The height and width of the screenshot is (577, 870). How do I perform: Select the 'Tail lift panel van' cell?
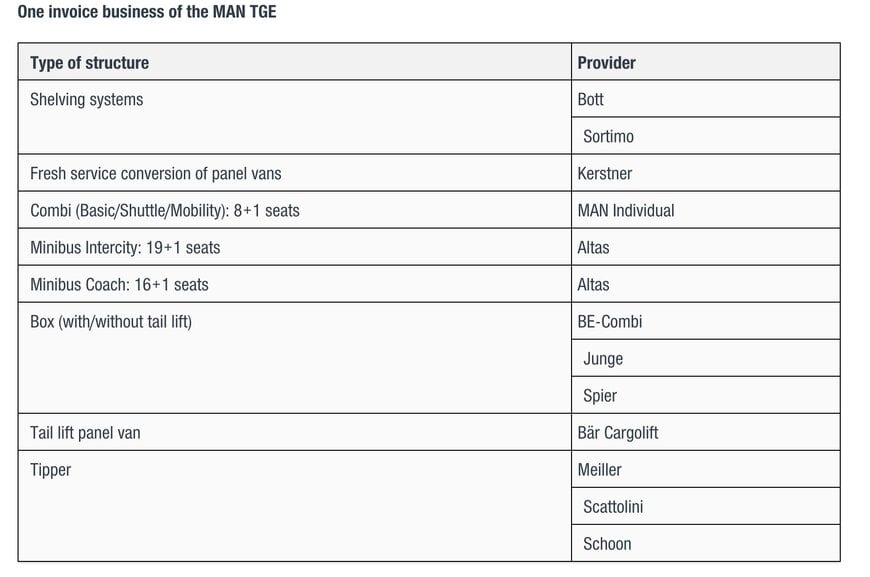295,432
